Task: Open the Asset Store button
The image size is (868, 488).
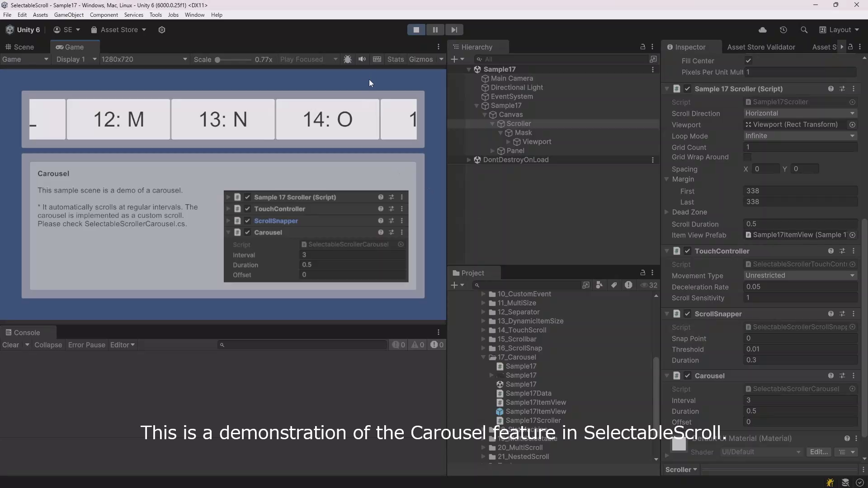Action: coord(118,30)
